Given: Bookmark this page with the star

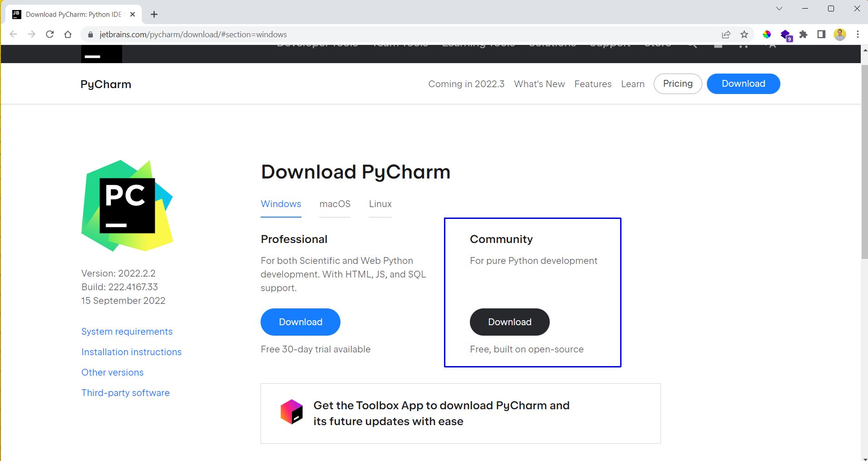Looking at the screenshot, I should (x=744, y=34).
